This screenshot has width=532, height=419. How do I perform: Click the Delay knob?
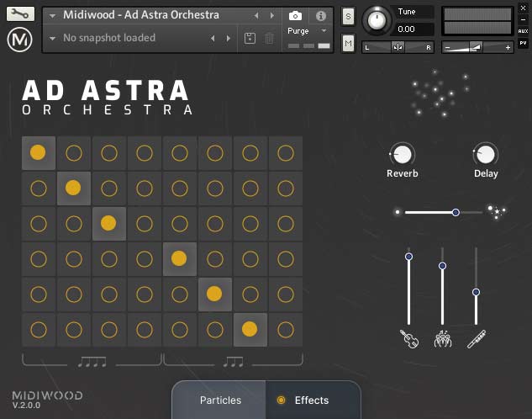click(486, 154)
